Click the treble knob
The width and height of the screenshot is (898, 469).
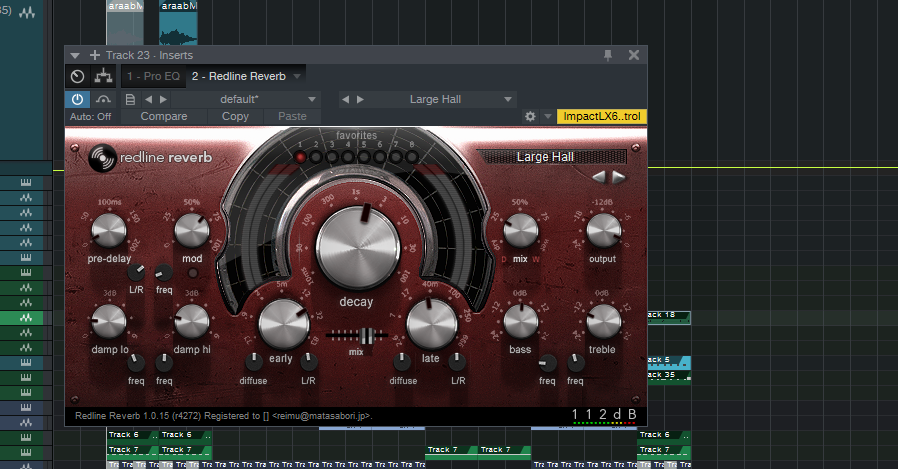604,322
